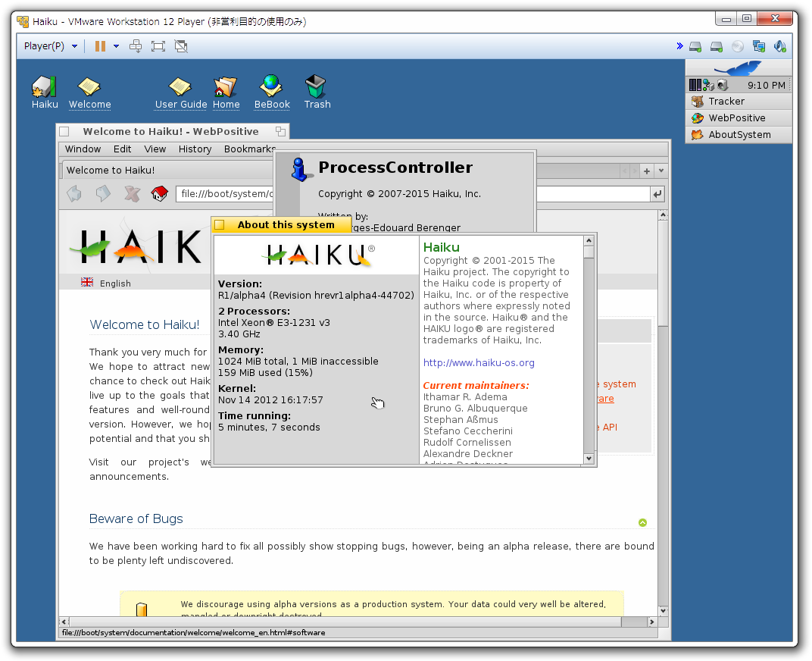
Task: Click VMware full screen mode icon
Action: pyautogui.click(x=158, y=46)
